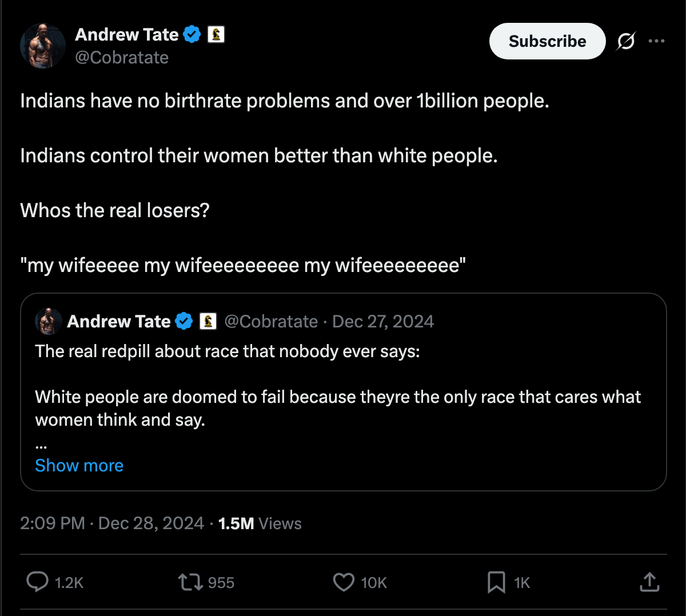
Task: Click the Grok slashed-circle icon
Action: click(626, 41)
